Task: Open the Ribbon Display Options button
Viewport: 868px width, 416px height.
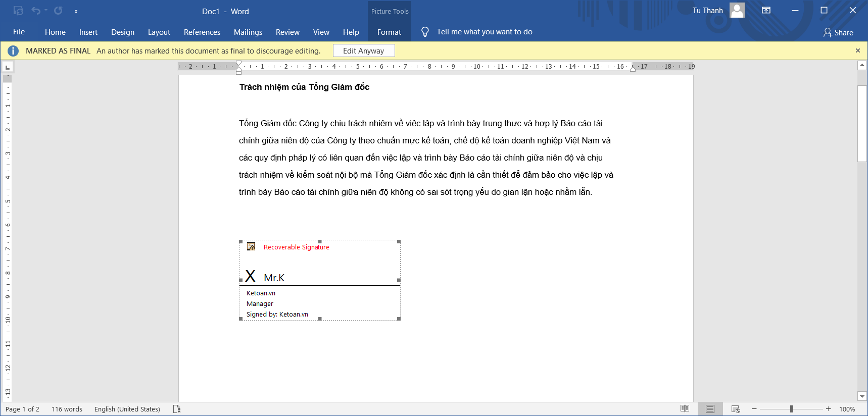Action: click(766, 11)
